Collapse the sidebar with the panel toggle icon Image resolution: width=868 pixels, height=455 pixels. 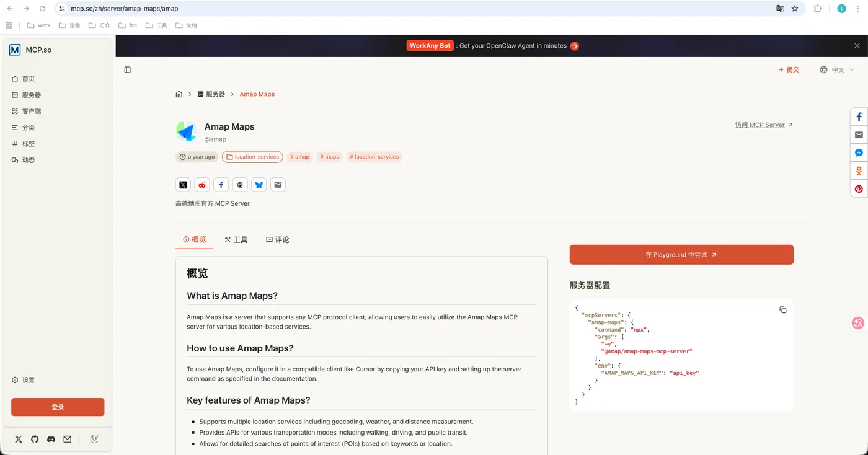(128, 69)
